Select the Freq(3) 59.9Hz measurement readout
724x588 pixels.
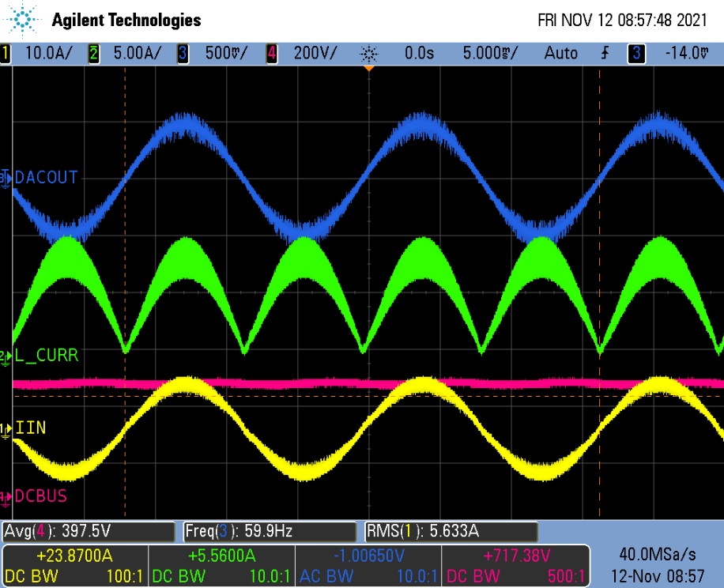coord(270,531)
